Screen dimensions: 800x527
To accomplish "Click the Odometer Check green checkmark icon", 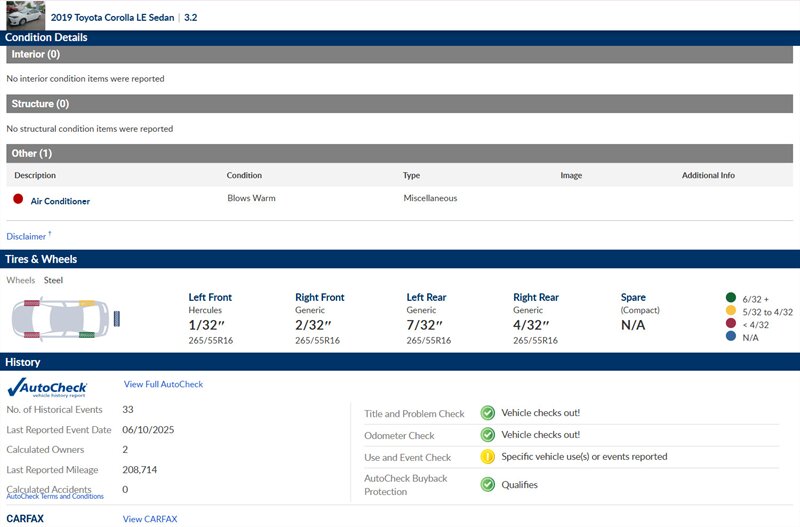I will [487, 435].
